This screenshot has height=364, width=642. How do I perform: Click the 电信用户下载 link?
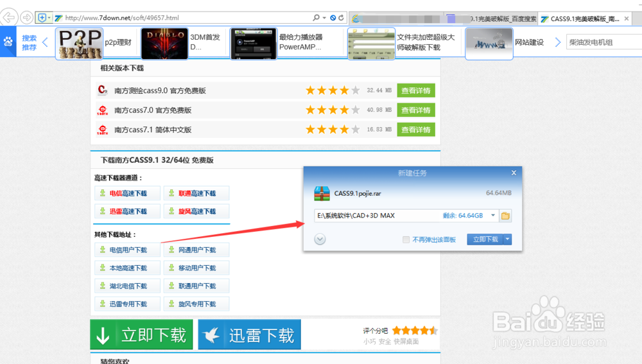[x=127, y=250]
